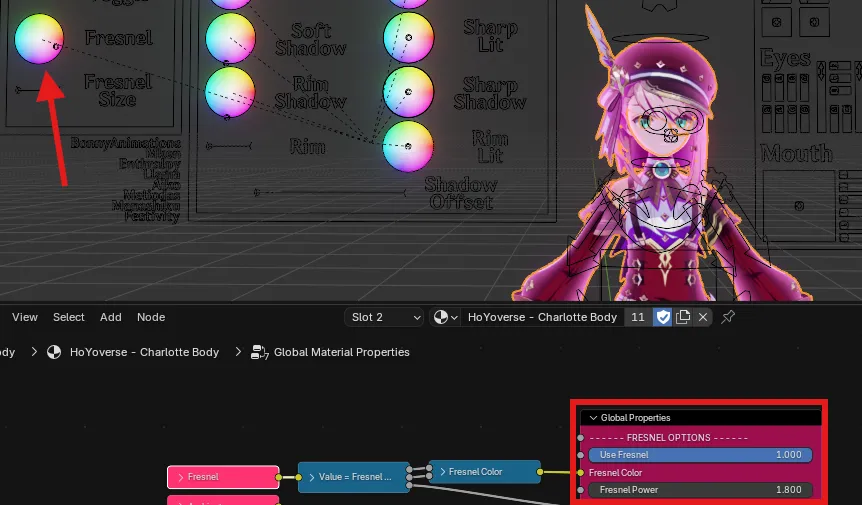The height and width of the screenshot is (506, 862).
Task: Click the pink Fresnel node output socket
Action: pyautogui.click(x=279, y=477)
